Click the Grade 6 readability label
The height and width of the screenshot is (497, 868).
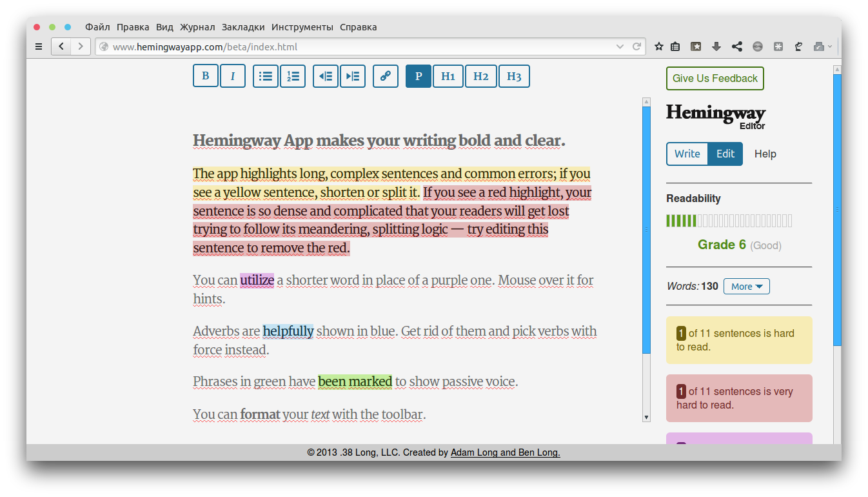pos(722,245)
